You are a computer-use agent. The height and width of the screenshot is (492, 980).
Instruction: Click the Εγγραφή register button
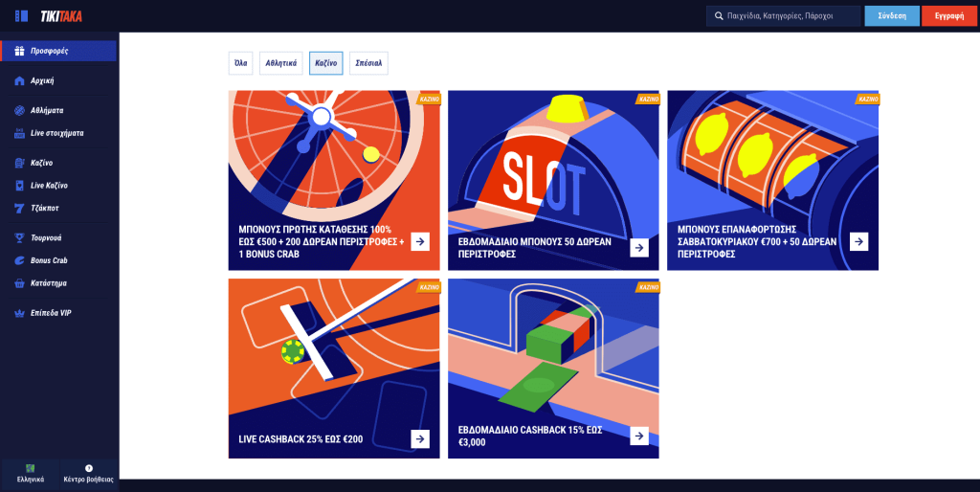(x=949, y=16)
